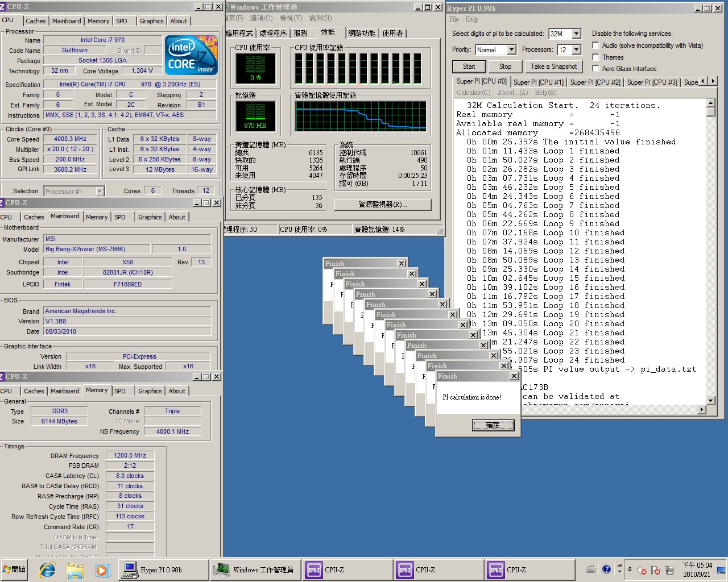Confirm 'PI calculation is done!' dialog with 確定
This screenshot has width=728, height=582.
coord(493,425)
